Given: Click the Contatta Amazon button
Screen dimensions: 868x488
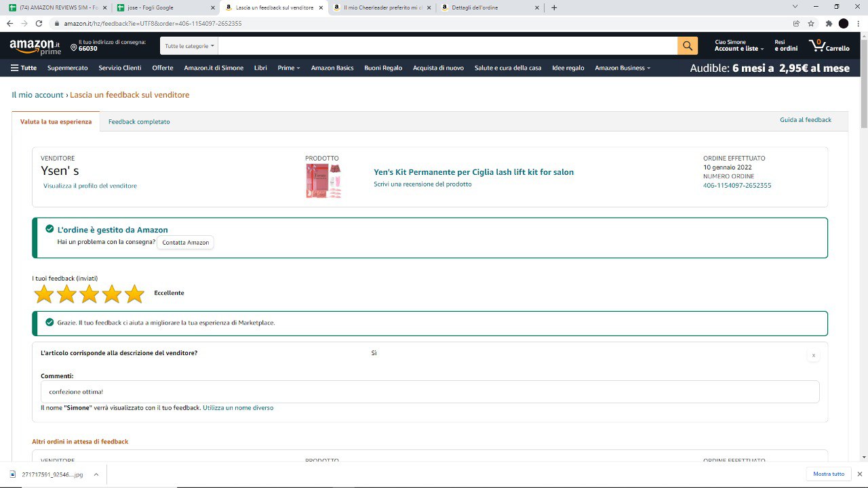Looking at the screenshot, I should point(186,243).
